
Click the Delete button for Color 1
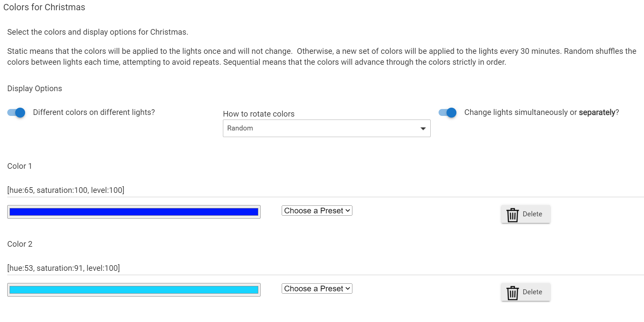pyautogui.click(x=525, y=214)
